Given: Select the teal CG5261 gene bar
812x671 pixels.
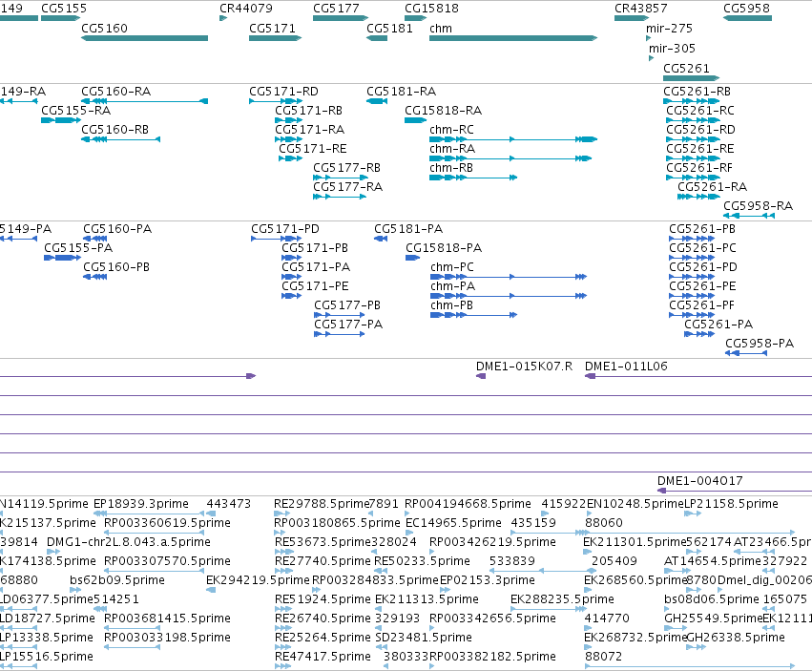Looking at the screenshot, I should (x=692, y=78).
